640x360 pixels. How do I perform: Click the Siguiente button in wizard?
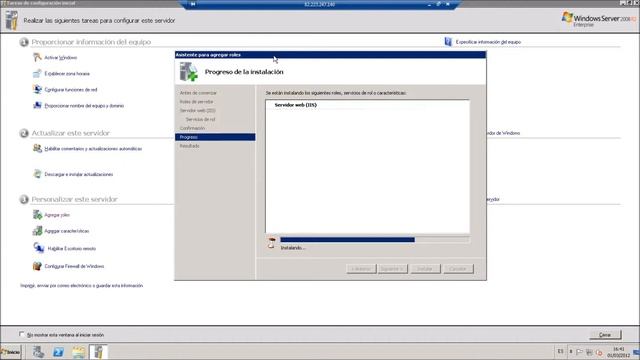[x=393, y=269]
